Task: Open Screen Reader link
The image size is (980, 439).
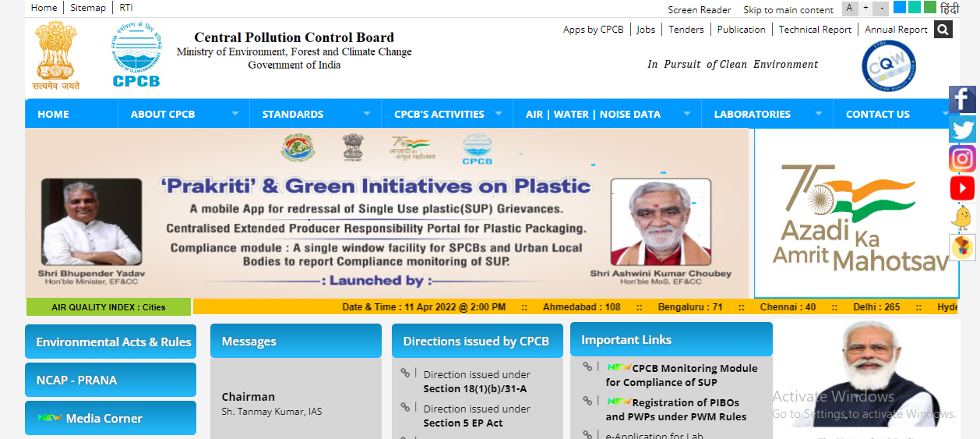Action: click(700, 10)
